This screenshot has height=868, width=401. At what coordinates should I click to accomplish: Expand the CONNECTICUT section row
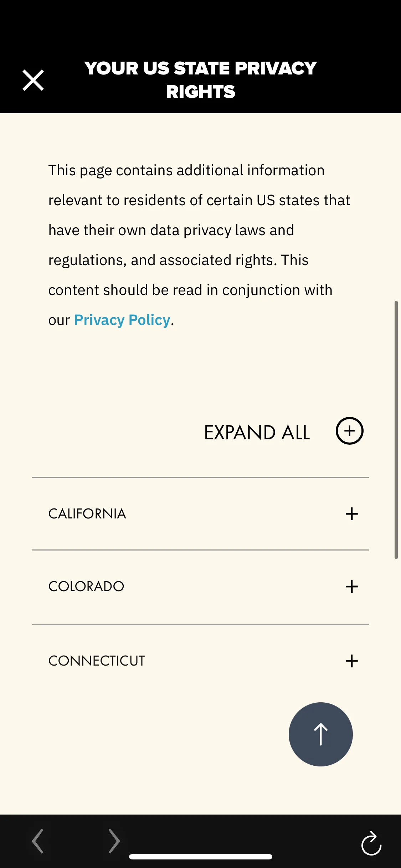coord(200,661)
